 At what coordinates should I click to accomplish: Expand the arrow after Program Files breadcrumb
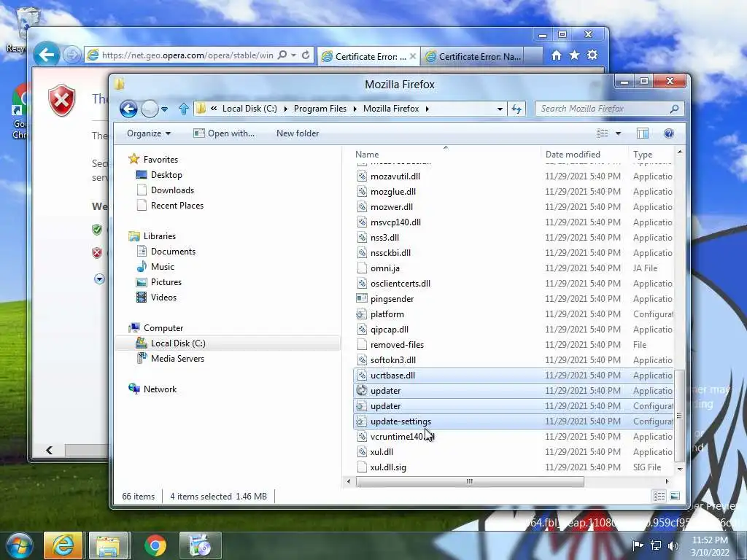[x=355, y=109]
